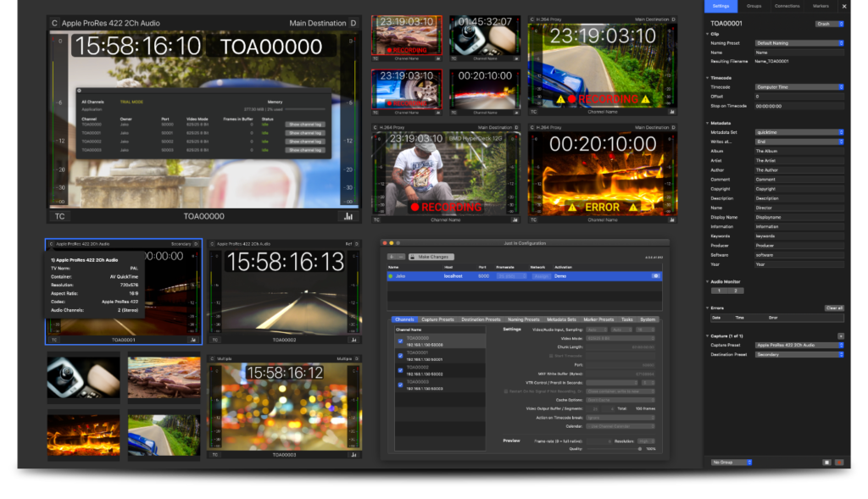Image resolution: width=868 pixels, height=499 pixels.
Task: Click audio meter icon on the ERROR fire viewer
Action: (x=672, y=219)
